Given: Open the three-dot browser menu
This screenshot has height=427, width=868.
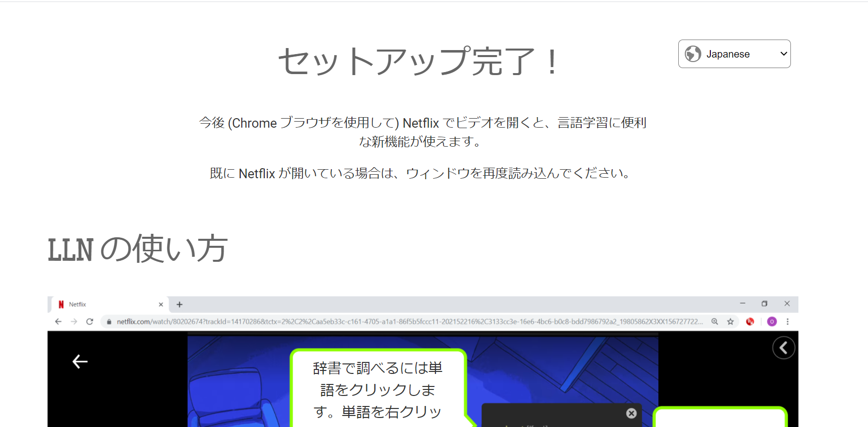Looking at the screenshot, I should click(787, 321).
